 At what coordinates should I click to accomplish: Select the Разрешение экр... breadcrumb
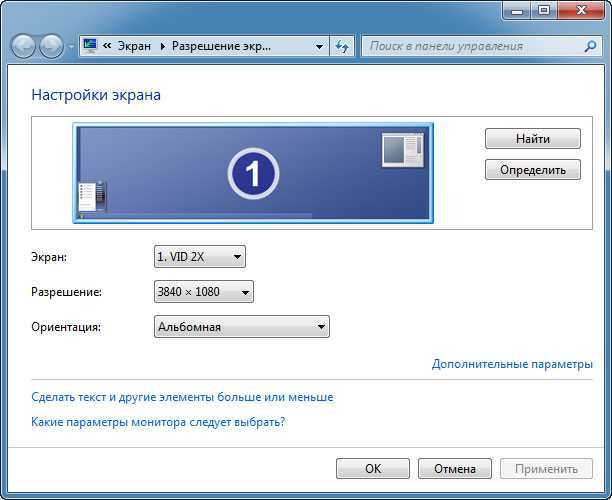click(221, 46)
